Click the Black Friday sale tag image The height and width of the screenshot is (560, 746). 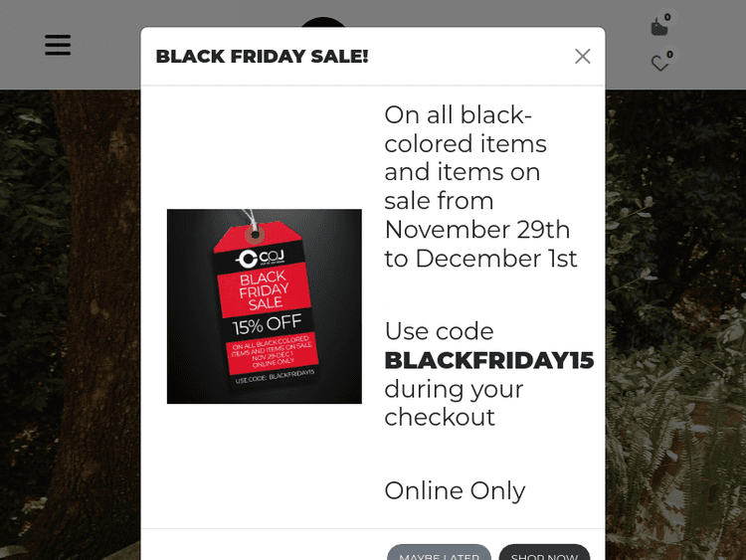(265, 306)
